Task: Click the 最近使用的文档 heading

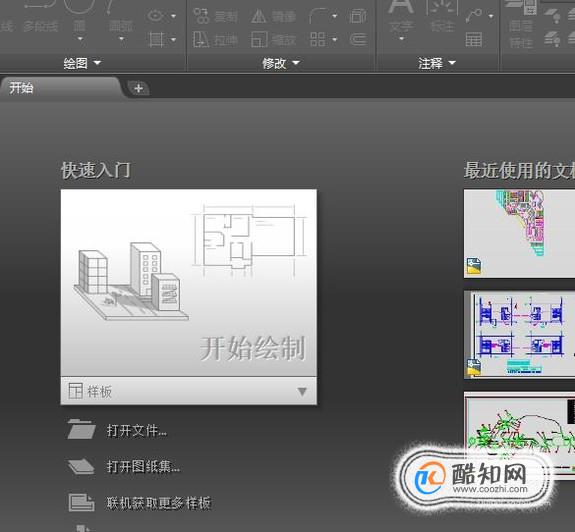Action: pos(519,171)
